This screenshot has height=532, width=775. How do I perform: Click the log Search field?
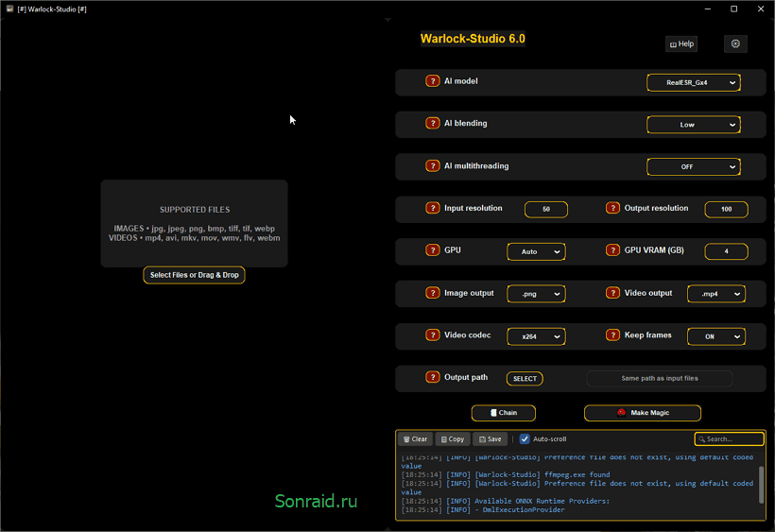[x=729, y=438]
